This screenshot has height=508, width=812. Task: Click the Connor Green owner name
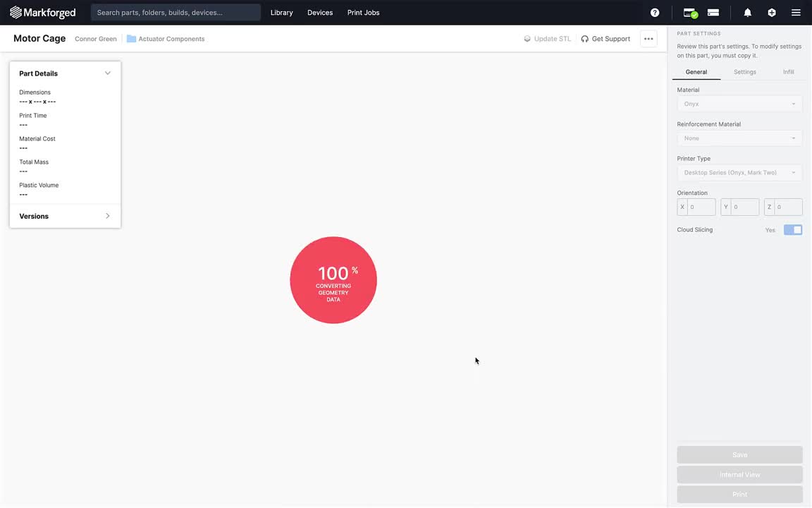96,39
